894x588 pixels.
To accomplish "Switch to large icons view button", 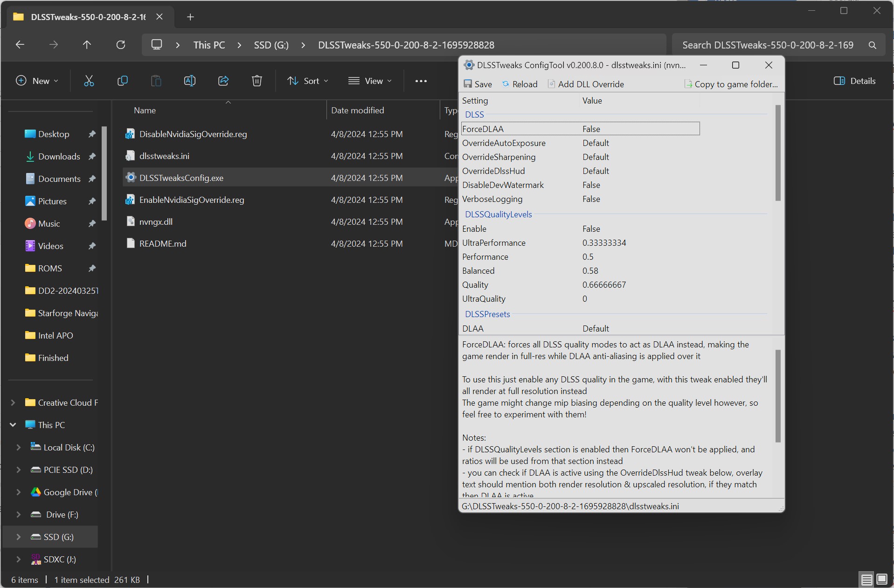I will pos(881,580).
